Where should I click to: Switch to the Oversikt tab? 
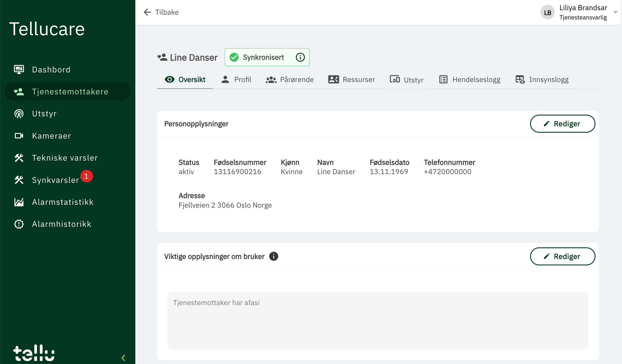click(185, 80)
